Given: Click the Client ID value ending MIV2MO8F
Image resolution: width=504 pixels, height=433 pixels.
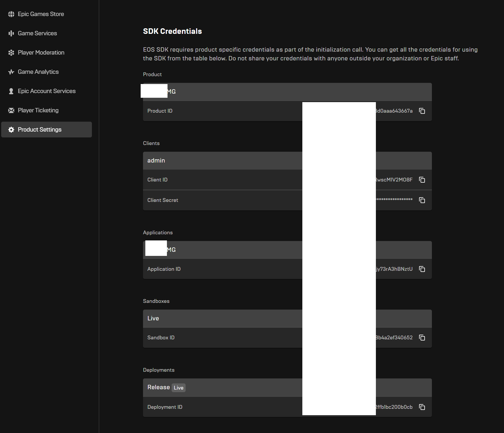Looking at the screenshot, I should tap(394, 180).
